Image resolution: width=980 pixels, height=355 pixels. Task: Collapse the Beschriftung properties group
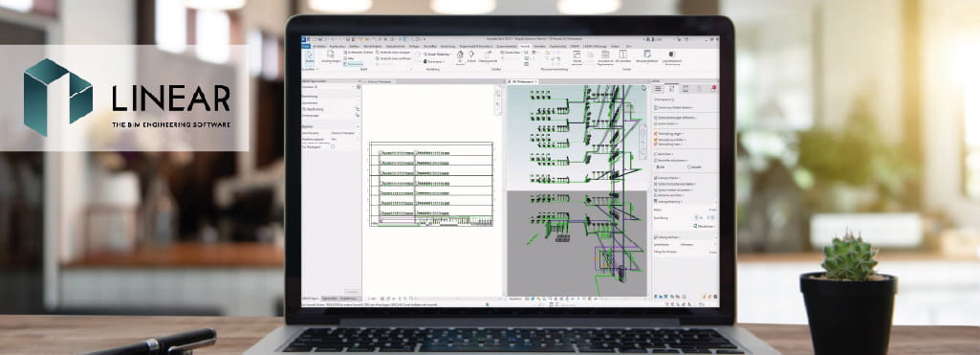pos(358,97)
